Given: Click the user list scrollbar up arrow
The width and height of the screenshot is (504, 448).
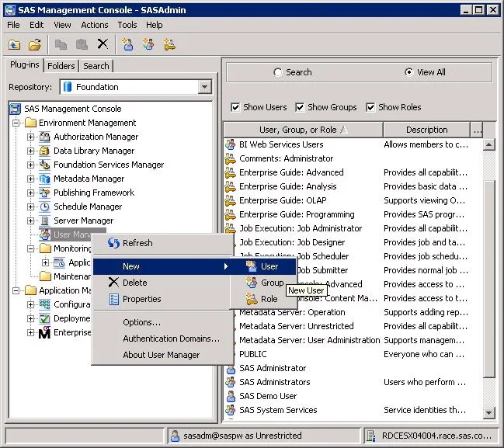Looking at the screenshot, I should 488,144.
